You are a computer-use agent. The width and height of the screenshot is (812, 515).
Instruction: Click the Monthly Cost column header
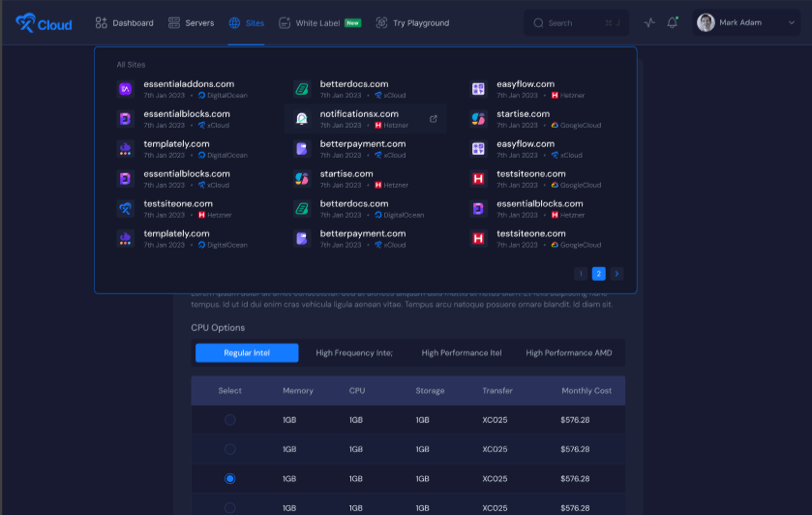[586, 391]
